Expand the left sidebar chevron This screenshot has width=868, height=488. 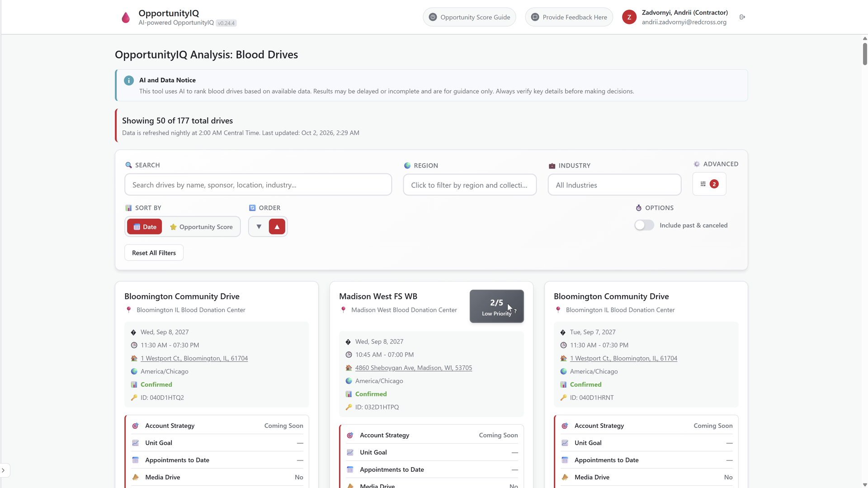click(x=4, y=470)
